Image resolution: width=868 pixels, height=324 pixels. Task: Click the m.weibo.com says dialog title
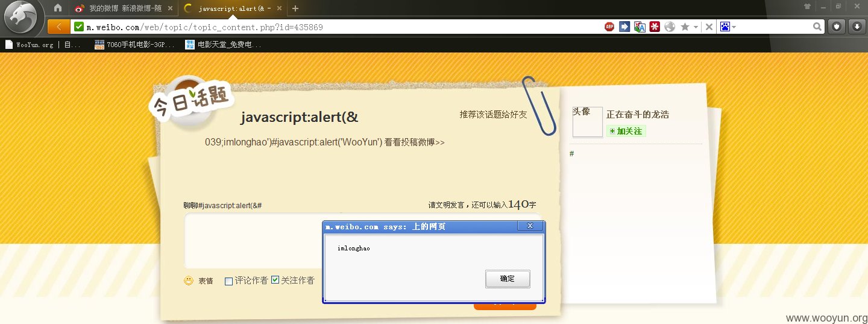386,227
